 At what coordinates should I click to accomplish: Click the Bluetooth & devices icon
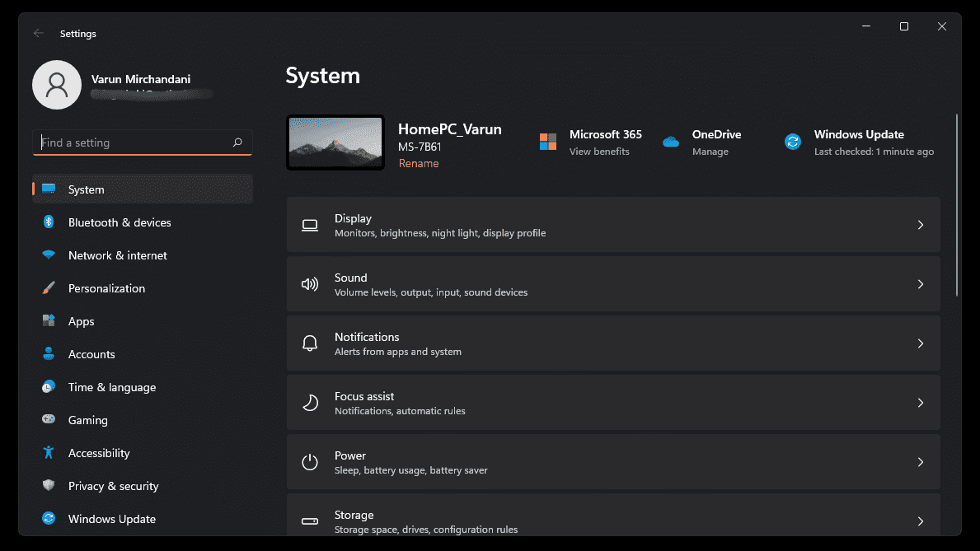click(49, 222)
